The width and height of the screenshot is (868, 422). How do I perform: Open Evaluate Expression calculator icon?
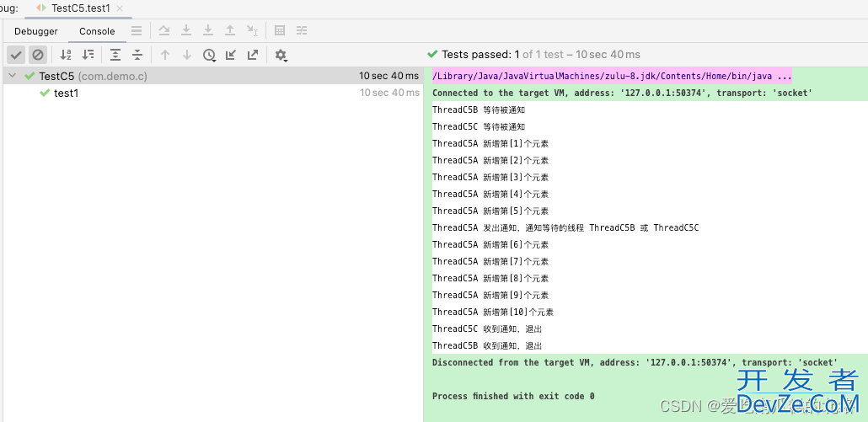click(x=280, y=30)
